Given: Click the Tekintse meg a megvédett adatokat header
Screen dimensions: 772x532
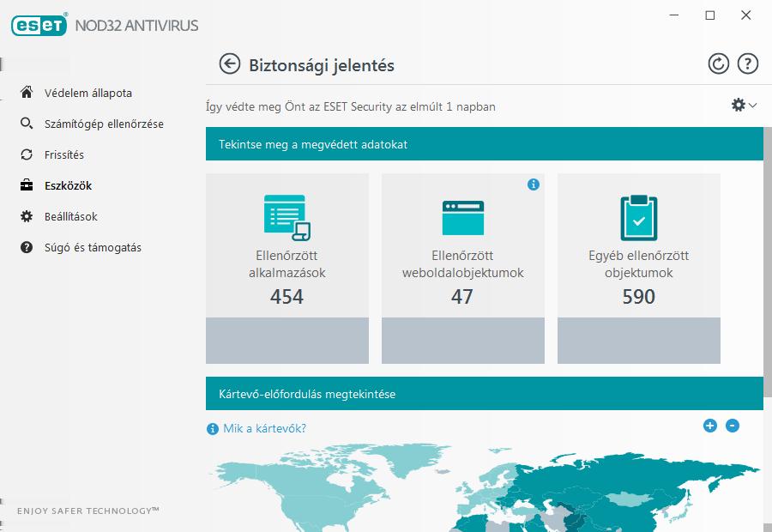Looking at the screenshot, I should pyautogui.click(x=485, y=144).
